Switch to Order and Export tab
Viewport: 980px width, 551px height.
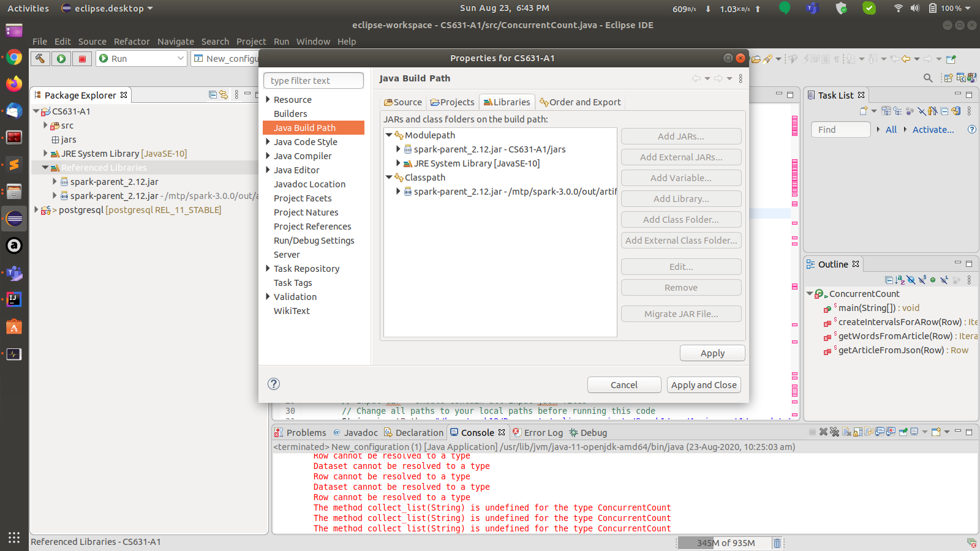tap(580, 102)
